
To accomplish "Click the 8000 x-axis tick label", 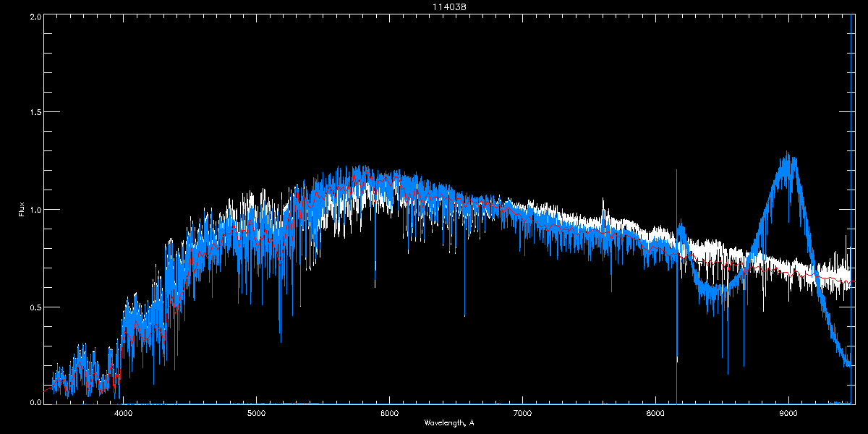I will (655, 414).
